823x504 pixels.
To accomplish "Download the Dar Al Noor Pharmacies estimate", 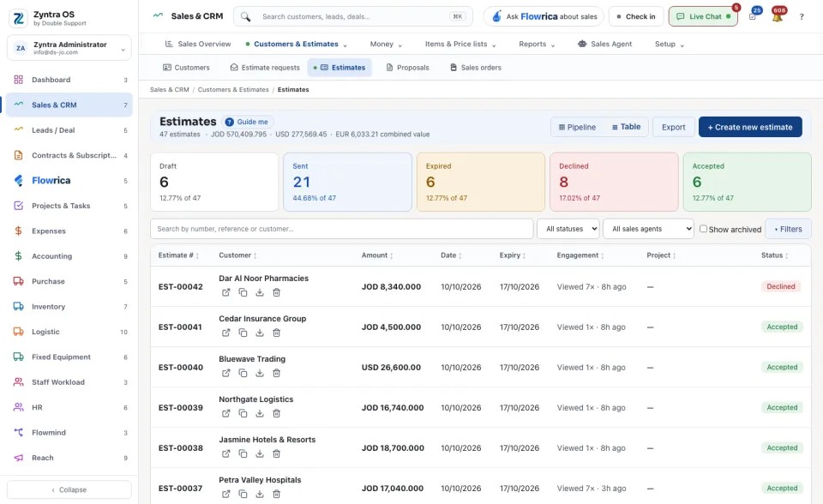I will (x=259, y=292).
